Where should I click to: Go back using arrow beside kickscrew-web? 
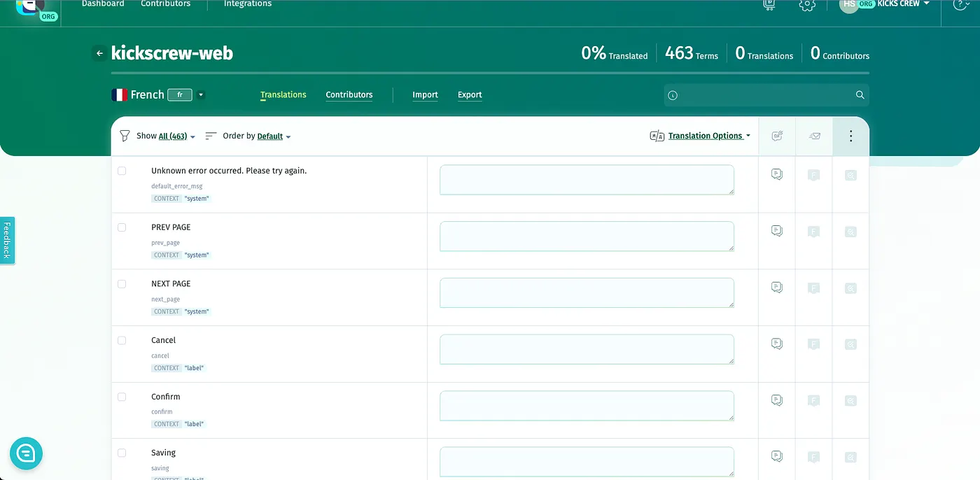pyautogui.click(x=99, y=53)
